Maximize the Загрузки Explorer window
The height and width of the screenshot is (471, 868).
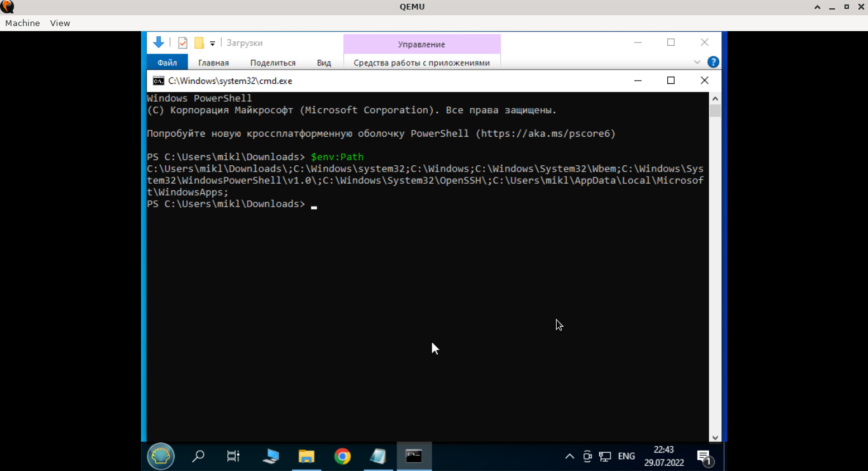[x=670, y=43]
